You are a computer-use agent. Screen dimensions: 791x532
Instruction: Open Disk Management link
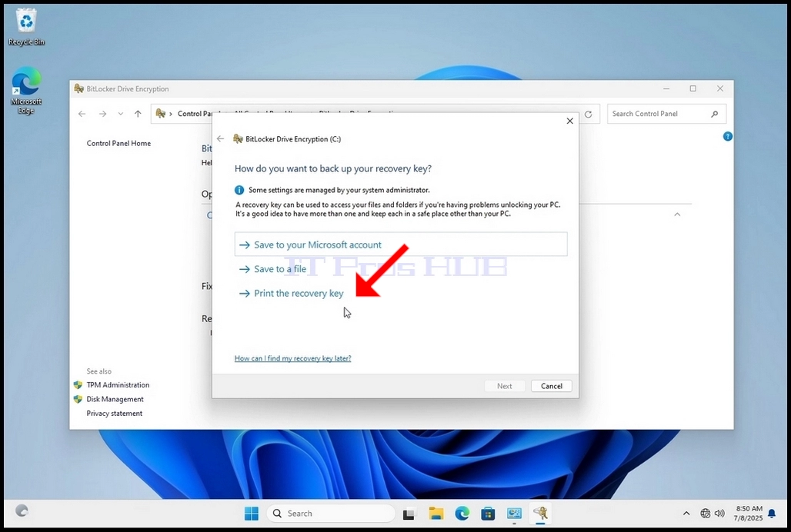(115, 399)
